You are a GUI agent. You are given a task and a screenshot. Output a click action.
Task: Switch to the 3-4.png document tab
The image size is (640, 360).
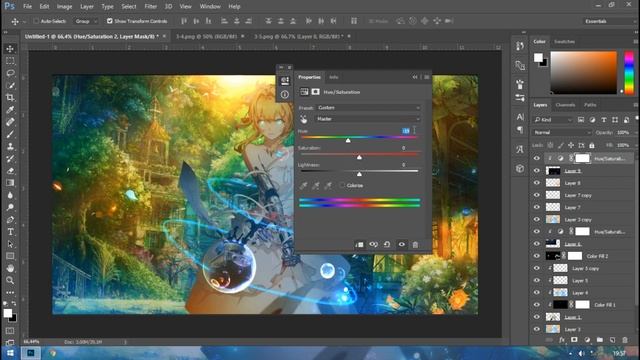point(207,36)
